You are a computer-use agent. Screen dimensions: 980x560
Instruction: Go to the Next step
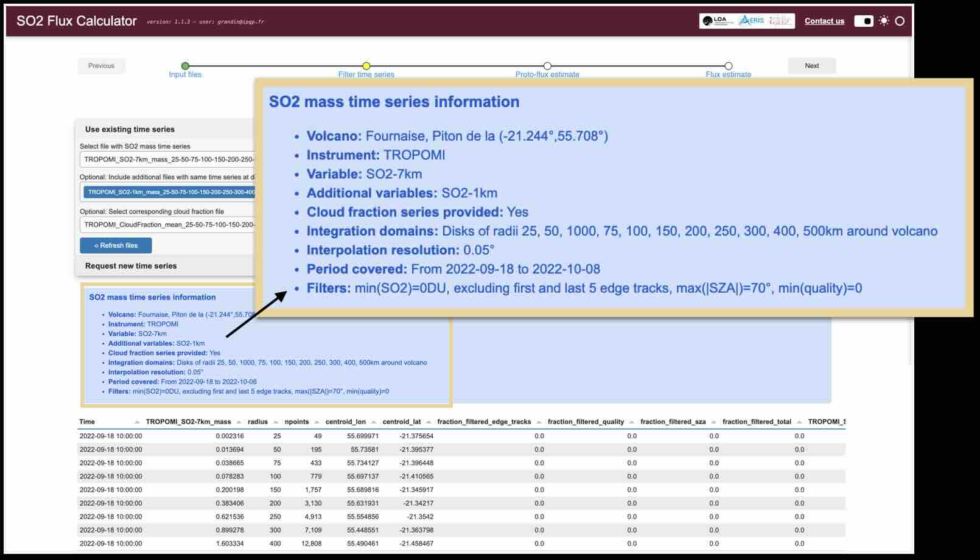[x=811, y=66]
